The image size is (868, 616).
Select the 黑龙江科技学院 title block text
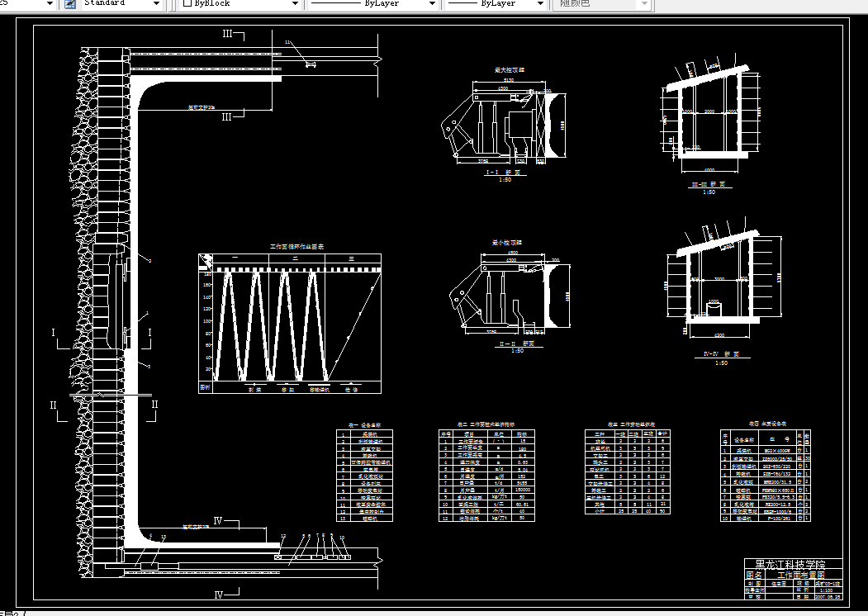pos(790,565)
